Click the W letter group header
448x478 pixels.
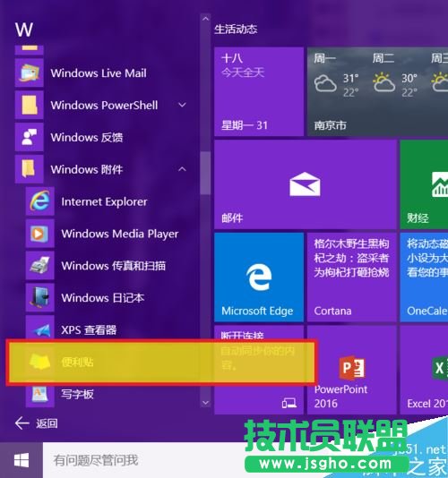click(x=24, y=30)
